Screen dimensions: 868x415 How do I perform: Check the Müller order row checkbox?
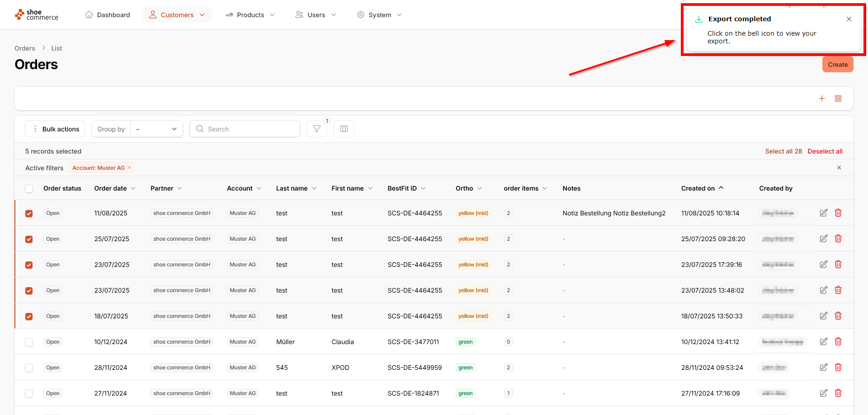[x=29, y=342]
